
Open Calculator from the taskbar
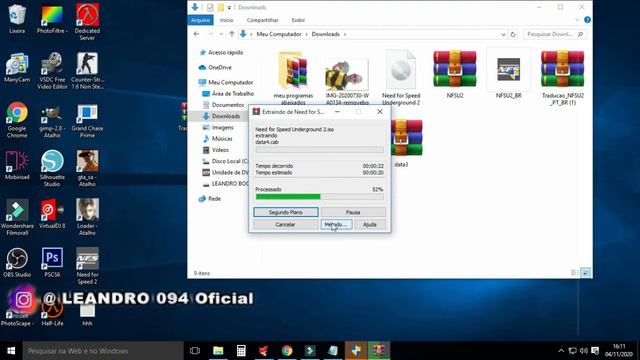[x=241, y=351]
